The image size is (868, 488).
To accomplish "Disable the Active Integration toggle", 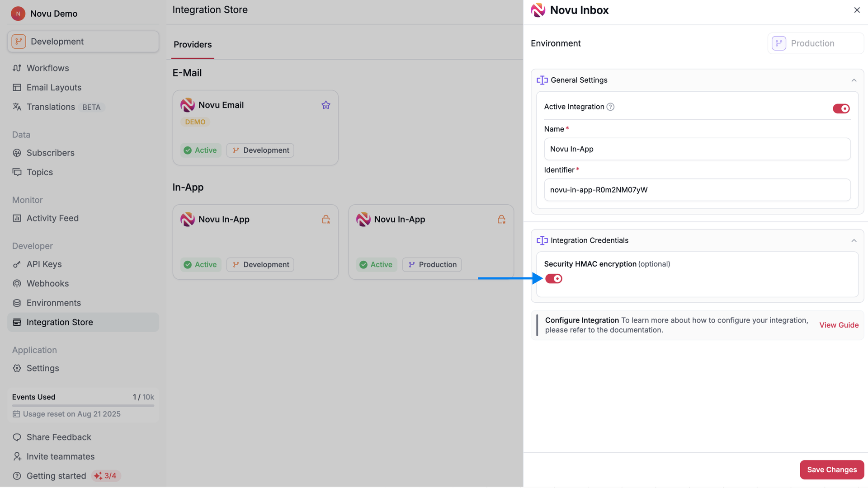I will (x=840, y=108).
